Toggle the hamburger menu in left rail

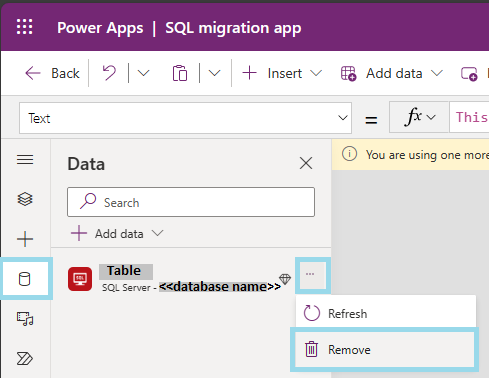(x=25, y=160)
